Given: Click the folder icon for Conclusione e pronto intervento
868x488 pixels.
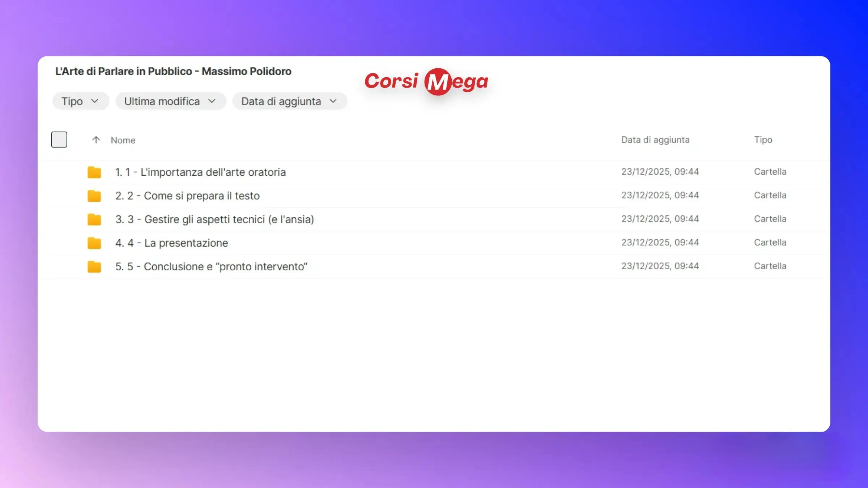Looking at the screenshot, I should tap(94, 267).
